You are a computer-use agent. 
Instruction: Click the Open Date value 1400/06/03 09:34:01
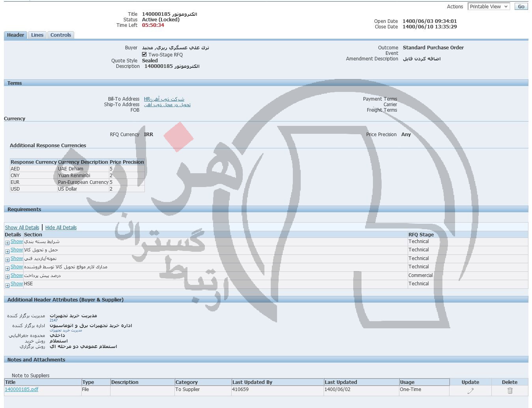(x=430, y=21)
